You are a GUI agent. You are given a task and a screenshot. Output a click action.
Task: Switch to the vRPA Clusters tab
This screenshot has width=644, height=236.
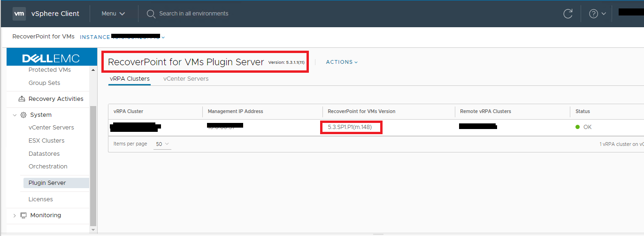coord(130,79)
